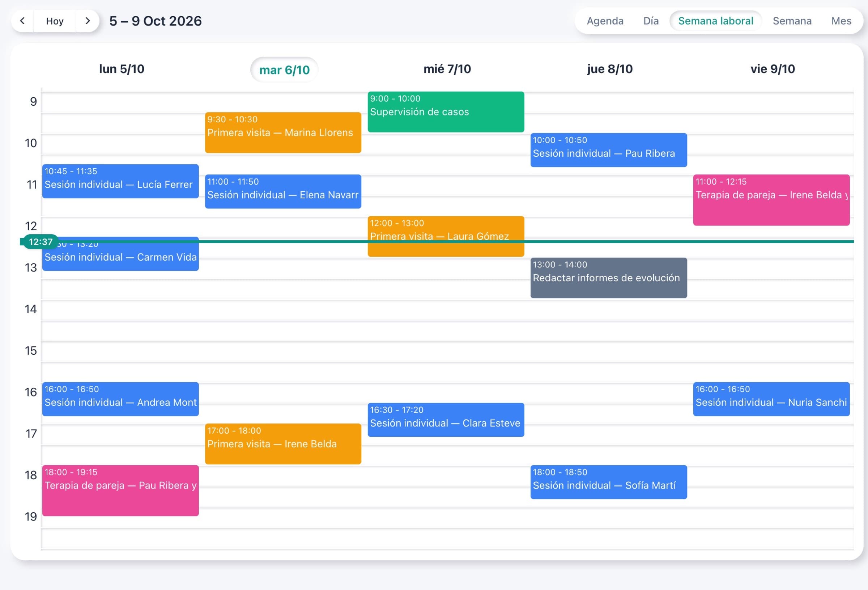Open the jue 8/10 day header
This screenshot has height=590, width=868.
tap(609, 69)
